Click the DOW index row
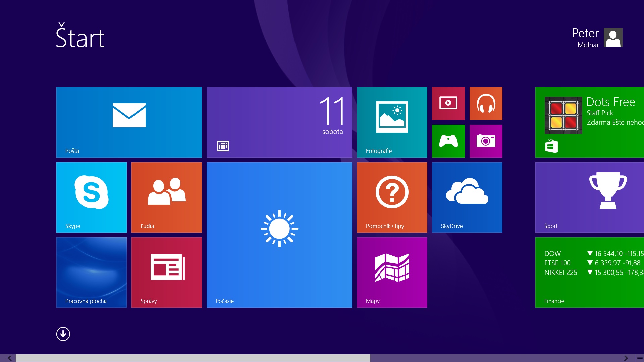Image resolution: width=644 pixels, height=362 pixels. [x=594, y=254]
